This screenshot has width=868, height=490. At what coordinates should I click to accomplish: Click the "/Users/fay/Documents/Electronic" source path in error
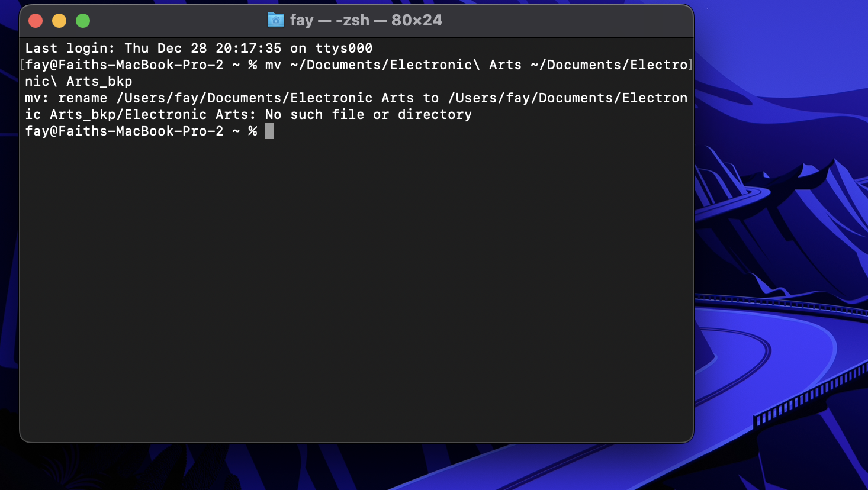[245, 98]
